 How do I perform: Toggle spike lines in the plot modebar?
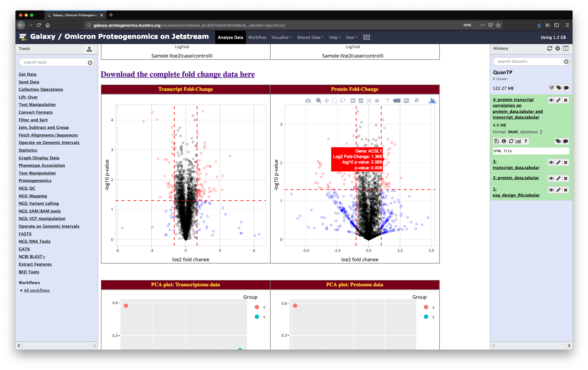(x=387, y=101)
